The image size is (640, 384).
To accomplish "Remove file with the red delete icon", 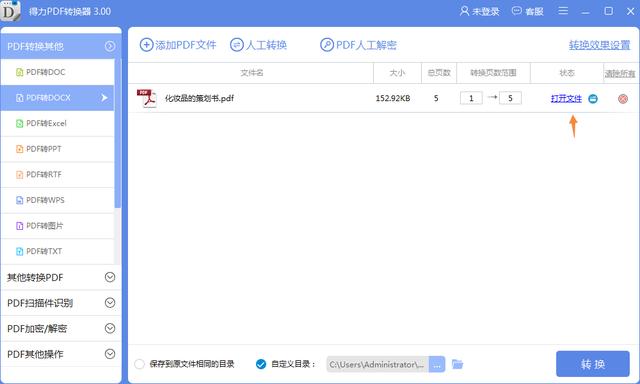I will [622, 99].
